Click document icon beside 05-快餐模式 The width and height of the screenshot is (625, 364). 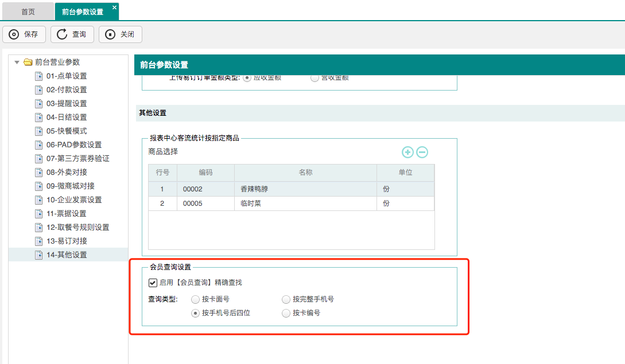tap(38, 131)
